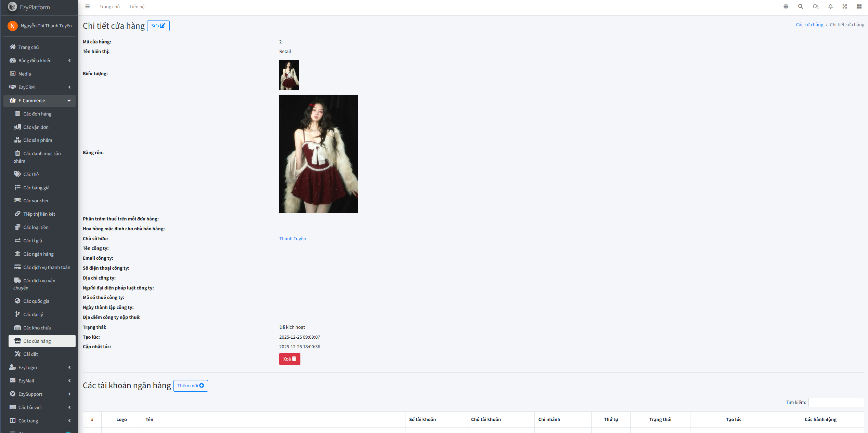Open Các sản phẩm menu item
The width and height of the screenshot is (868, 433).
pos(38,140)
